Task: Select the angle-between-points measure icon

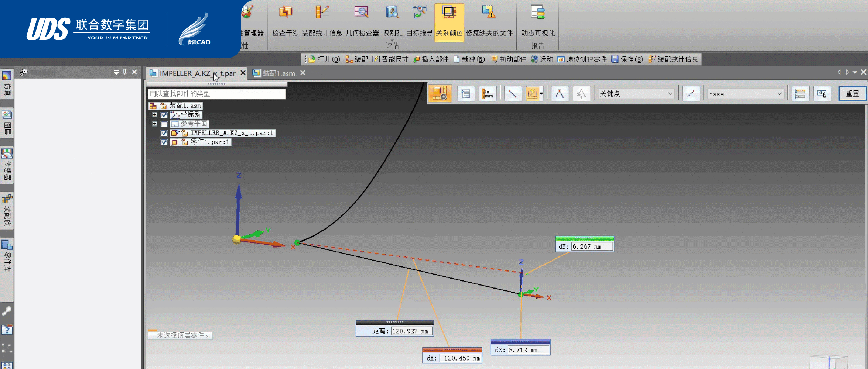Action: point(560,94)
